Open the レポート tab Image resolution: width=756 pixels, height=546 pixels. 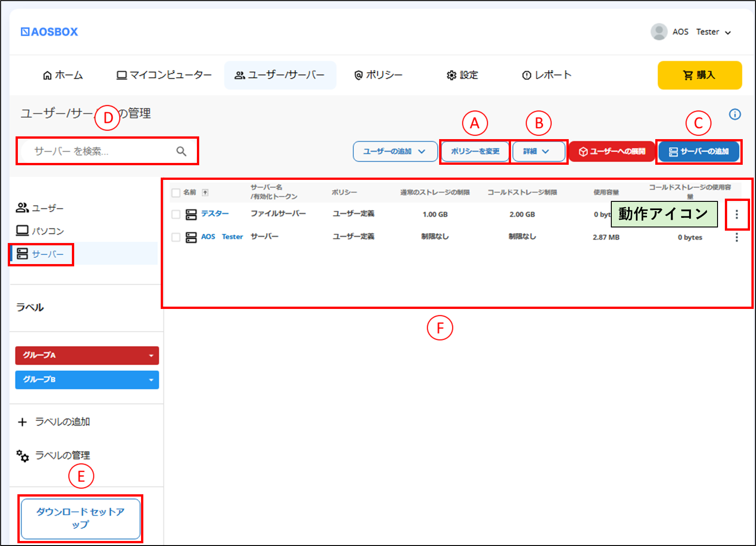pos(547,75)
